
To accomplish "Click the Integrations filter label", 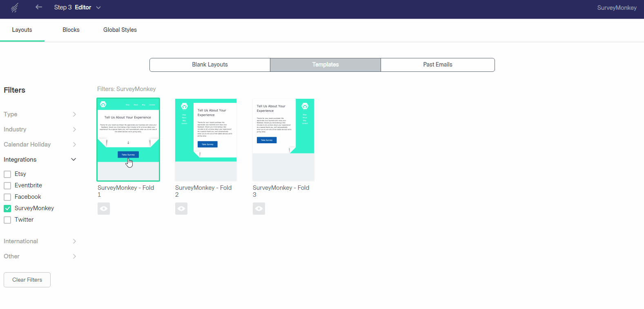I will coord(20,160).
